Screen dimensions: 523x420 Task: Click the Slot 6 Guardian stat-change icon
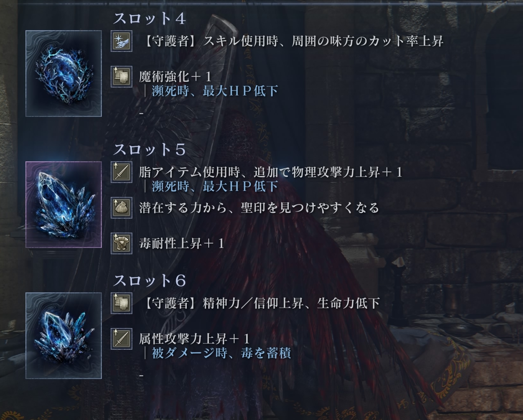click(x=121, y=303)
